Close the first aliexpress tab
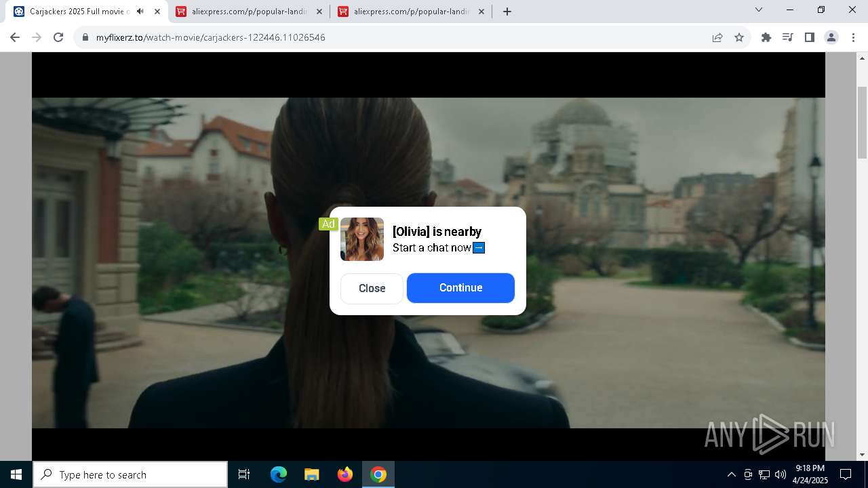Viewport: 868px width, 488px height. [x=319, y=12]
